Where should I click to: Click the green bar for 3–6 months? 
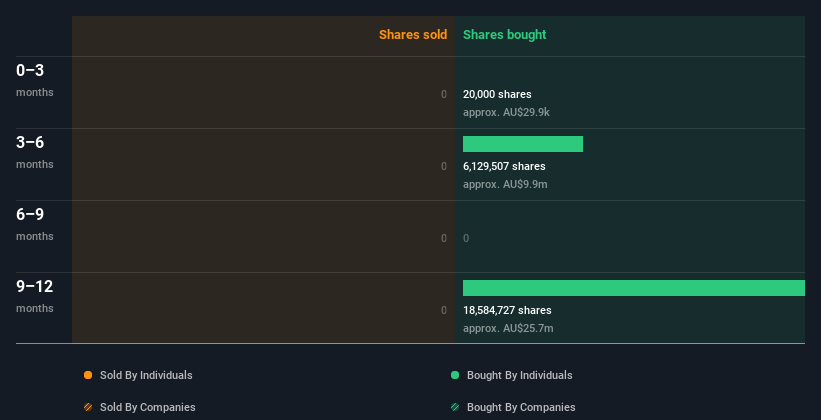point(523,144)
